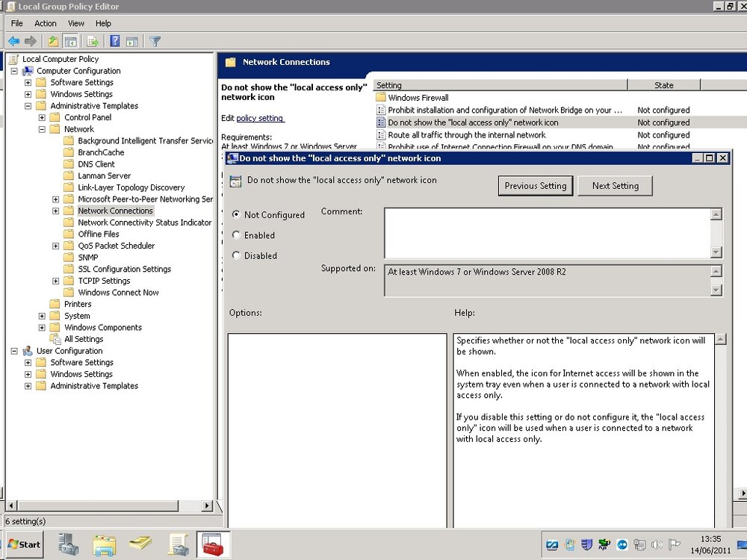The width and height of the screenshot is (747, 560).
Task: Open the File menu
Action: tap(16, 23)
